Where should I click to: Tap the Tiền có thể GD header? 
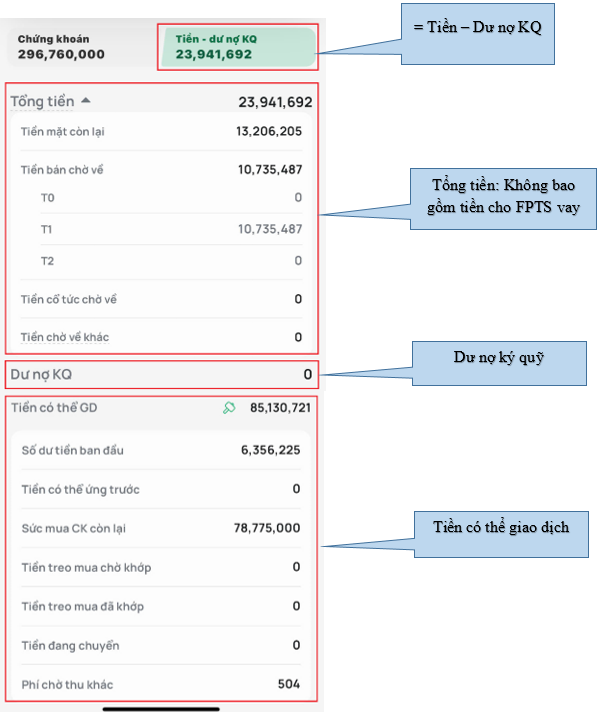[161, 408]
